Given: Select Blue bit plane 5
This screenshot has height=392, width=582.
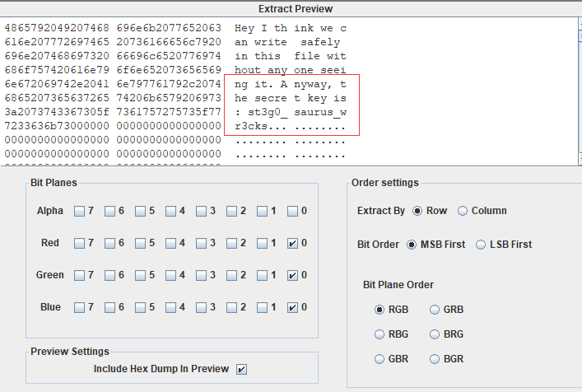Looking at the screenshot, I should point(140,307).
